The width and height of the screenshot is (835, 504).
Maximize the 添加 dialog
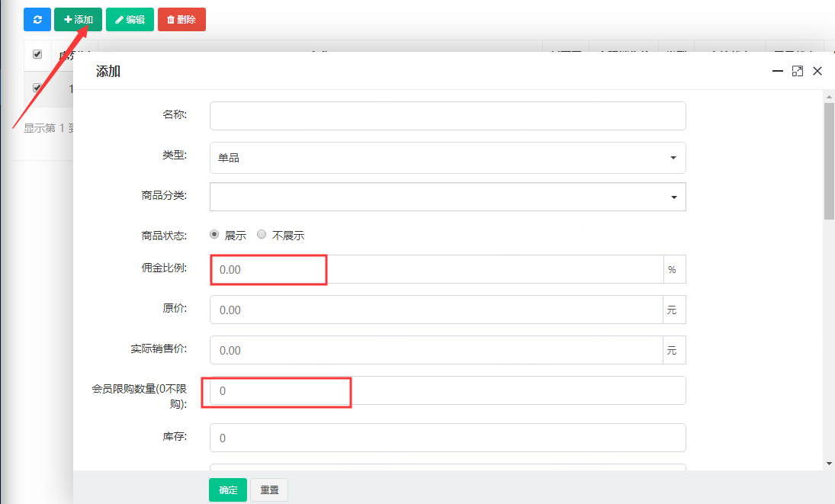797,71
